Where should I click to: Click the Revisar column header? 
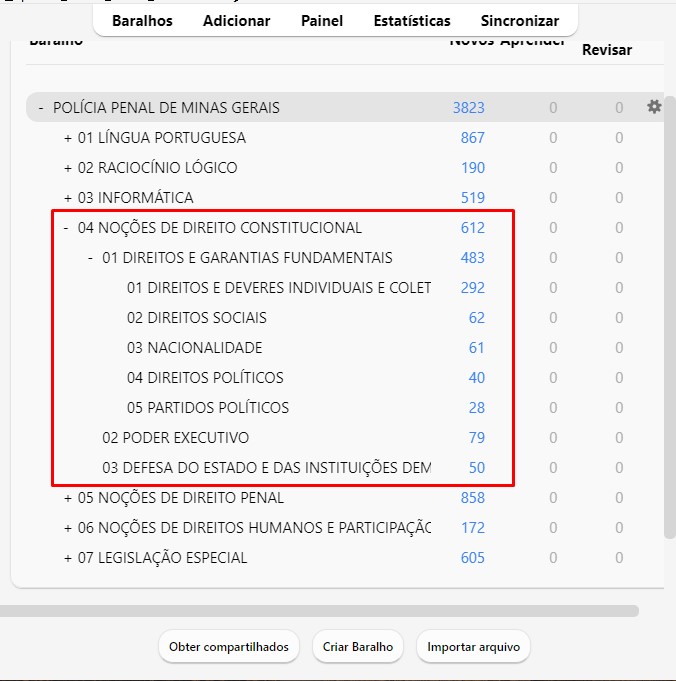click(x=606, y=50)
